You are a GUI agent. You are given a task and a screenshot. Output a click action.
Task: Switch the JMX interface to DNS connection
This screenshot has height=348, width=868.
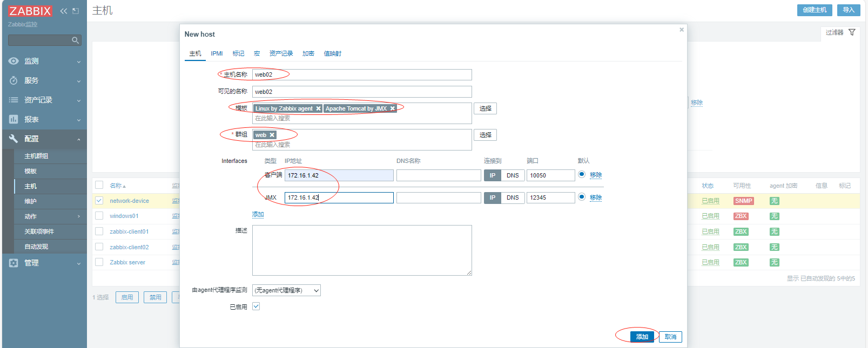(513, 197)
